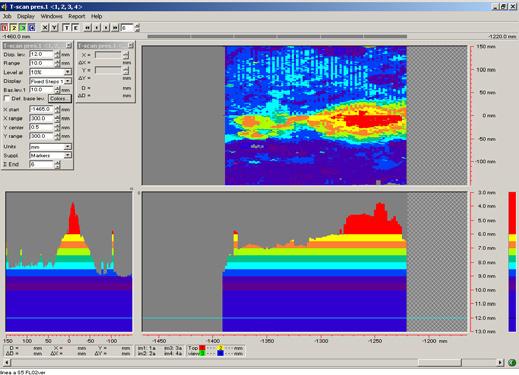Open the Display menu
This screenshot has width=519, height=375.
pos(26,16)
